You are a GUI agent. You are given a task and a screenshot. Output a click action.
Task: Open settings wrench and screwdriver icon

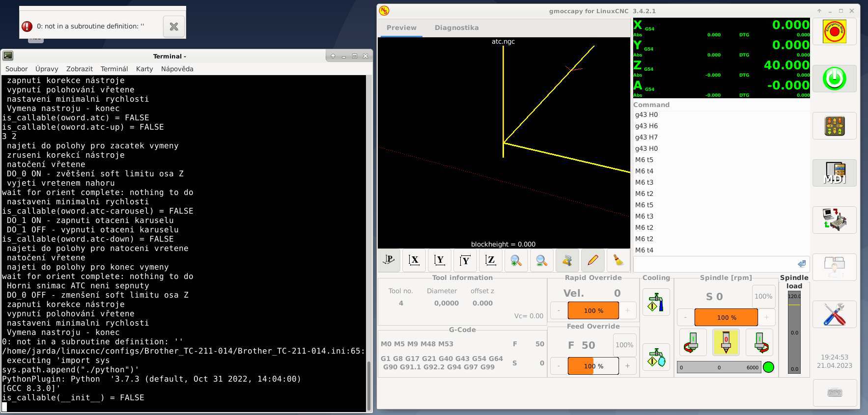click(x=834, y=314)
